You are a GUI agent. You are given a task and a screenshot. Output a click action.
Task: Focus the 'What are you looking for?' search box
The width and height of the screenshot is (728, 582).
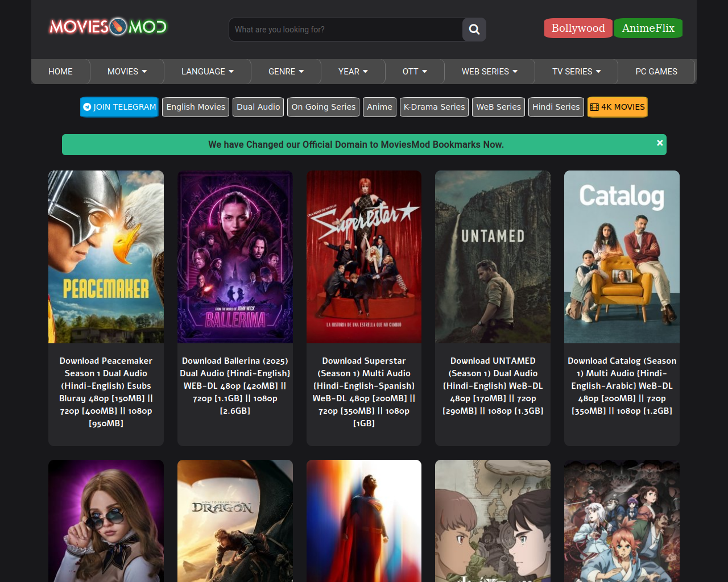point(346,30)
